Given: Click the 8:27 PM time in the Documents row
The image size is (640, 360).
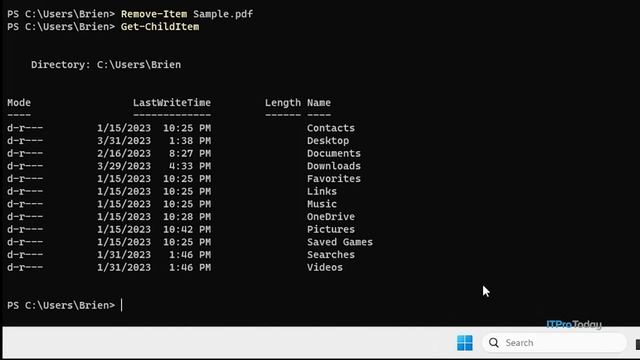Looking at the screenshot, I should [x=190, y=153].
